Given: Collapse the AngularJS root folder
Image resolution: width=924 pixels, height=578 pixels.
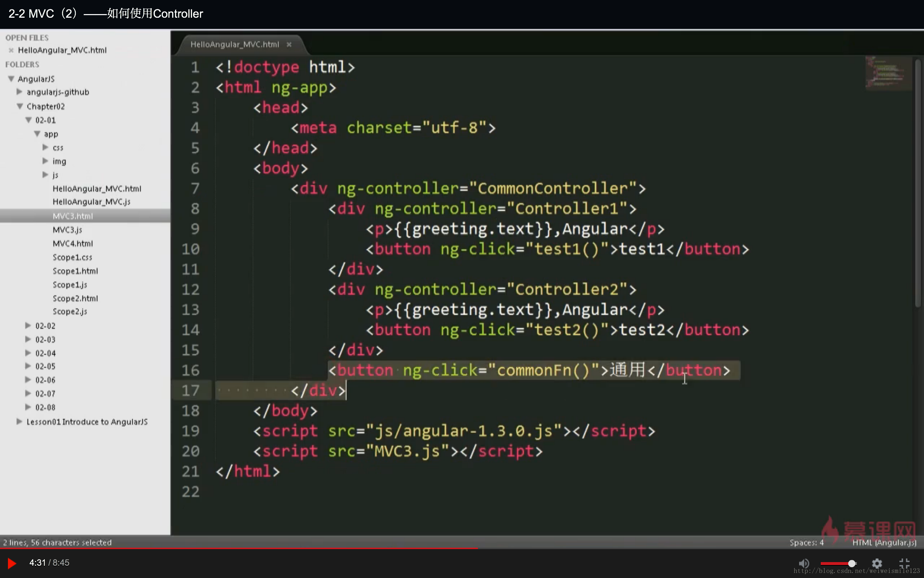Looking at the screenshot, I should (x=11, y=79).
